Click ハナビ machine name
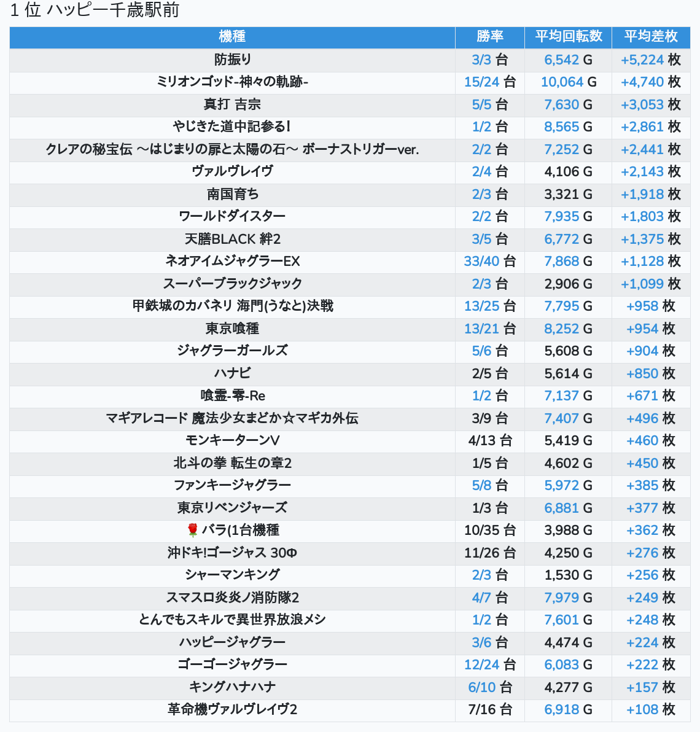This screenshot has height=732, width=700. coord(232,373)
